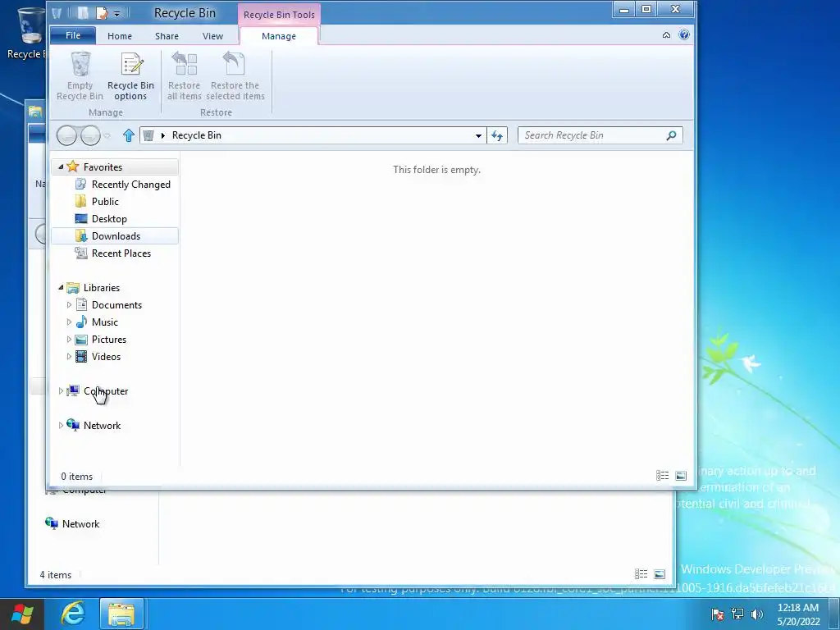This screenshot has height=630, width=840.
Task: Click the Back navigation button
Action: point(66,135)
